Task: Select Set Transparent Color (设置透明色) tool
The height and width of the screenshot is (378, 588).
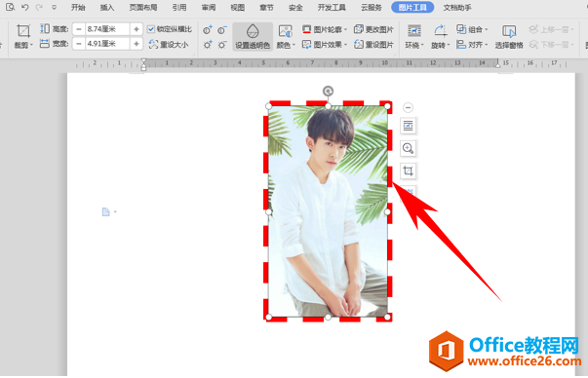Action: coord(253,36)
